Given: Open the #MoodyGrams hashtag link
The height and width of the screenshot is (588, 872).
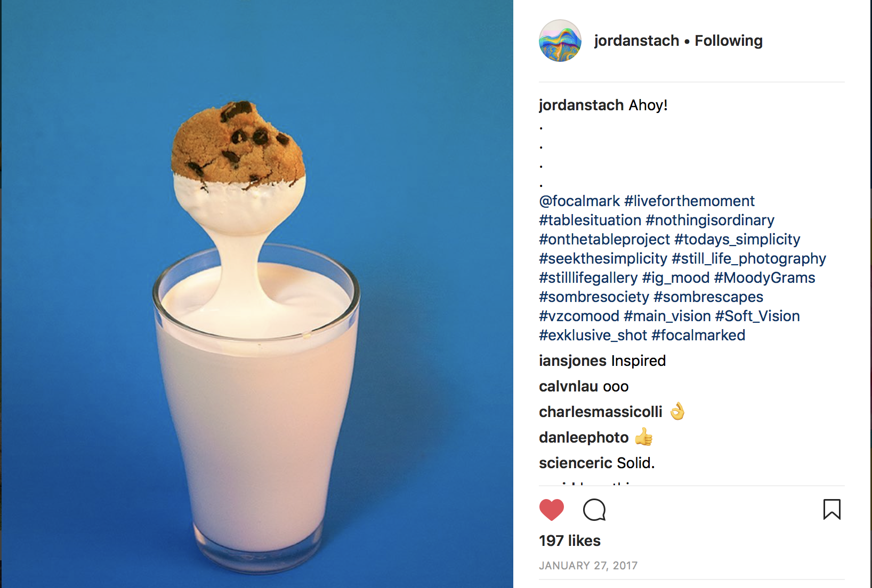Looking at the screenshot, I should pos(765,277).
